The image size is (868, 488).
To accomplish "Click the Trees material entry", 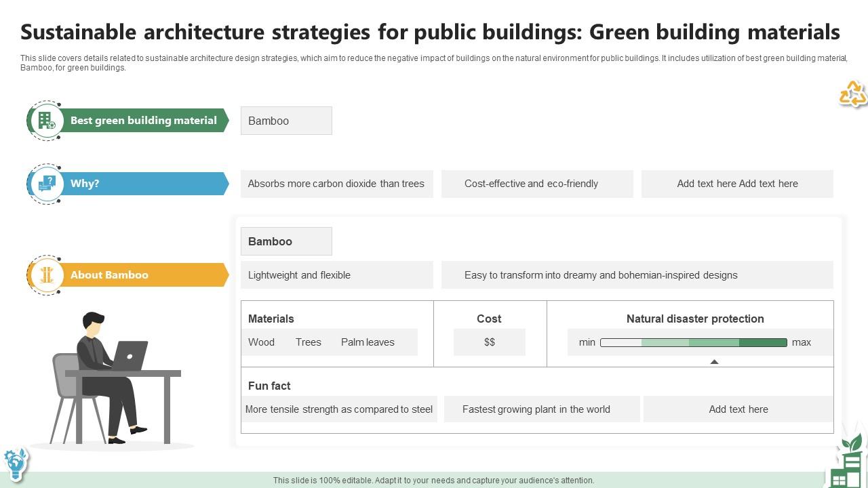I will tap(309, 342).
